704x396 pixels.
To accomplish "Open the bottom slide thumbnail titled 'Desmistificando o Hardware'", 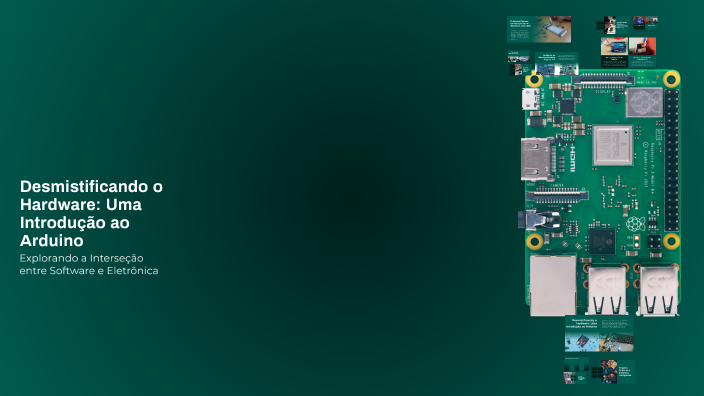I will (x=599, y=333).
